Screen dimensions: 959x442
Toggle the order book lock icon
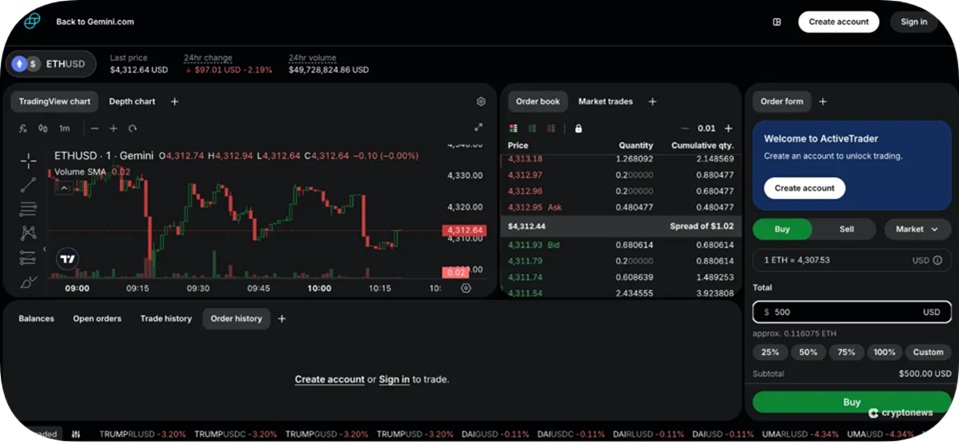tap(579, 128)
